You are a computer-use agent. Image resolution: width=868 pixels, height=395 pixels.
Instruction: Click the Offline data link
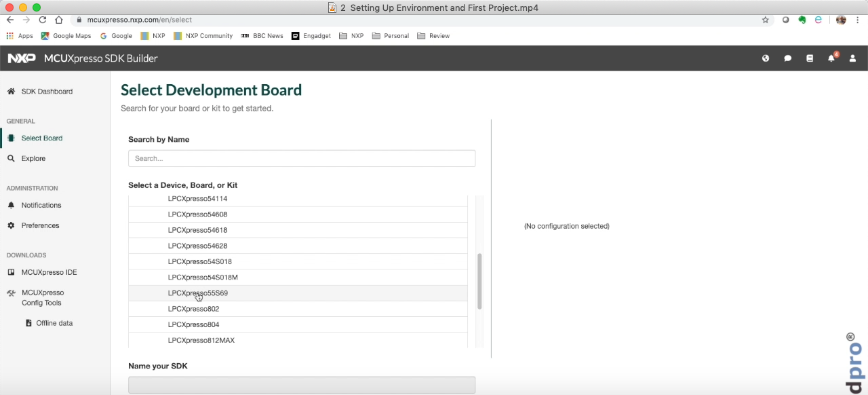54,324
